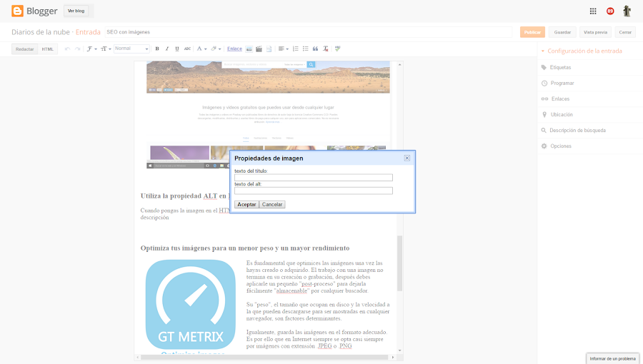Click the redo arrow in toolbar

77,49
